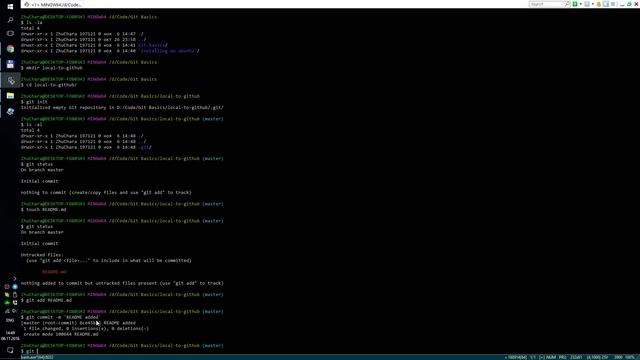Open Task View from taskbar
The width and height of the screenshot is (640, 360).
coord(10,33)
